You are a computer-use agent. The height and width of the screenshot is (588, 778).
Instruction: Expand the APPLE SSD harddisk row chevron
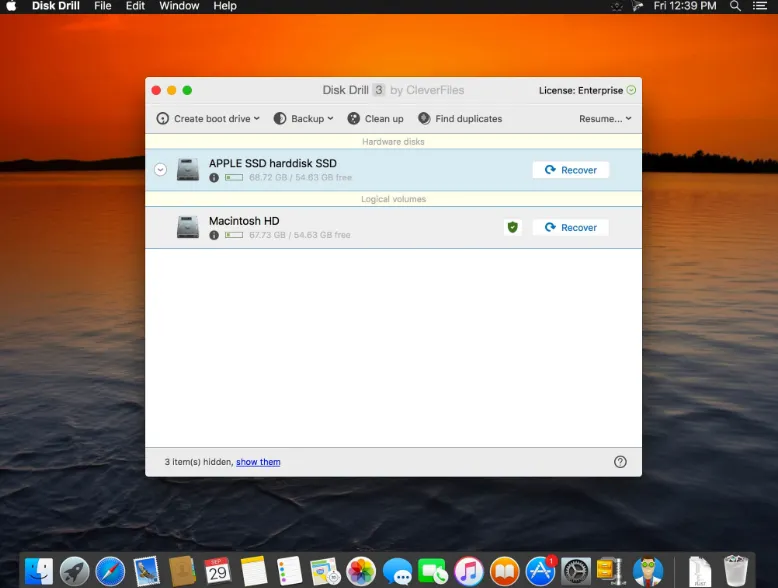pyautogui.click(x=160, y=170)
